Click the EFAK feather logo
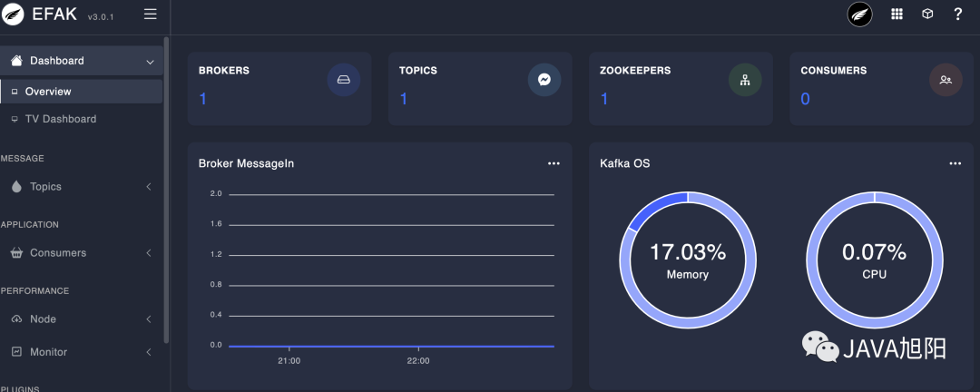 [13, 14]
